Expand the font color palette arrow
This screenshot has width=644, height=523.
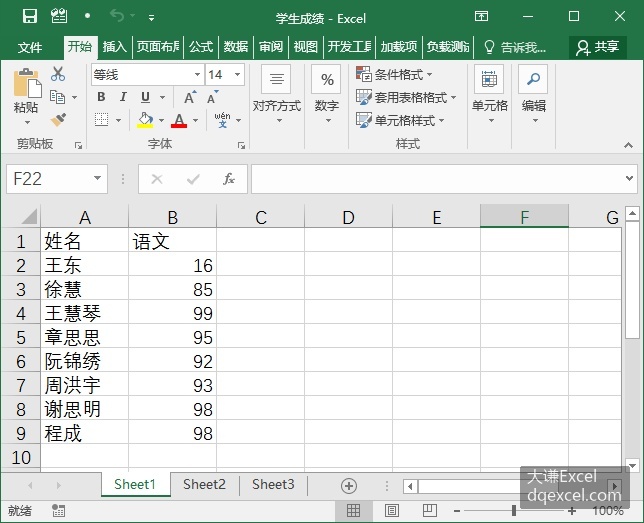point(196,120)
